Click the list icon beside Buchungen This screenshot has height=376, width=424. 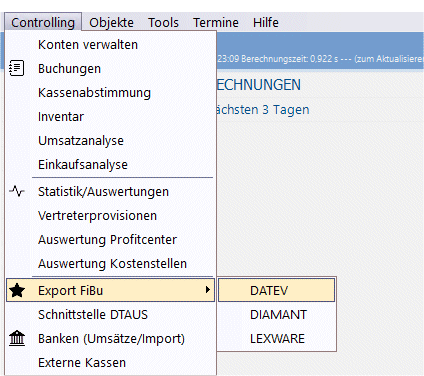pos(17,68)
